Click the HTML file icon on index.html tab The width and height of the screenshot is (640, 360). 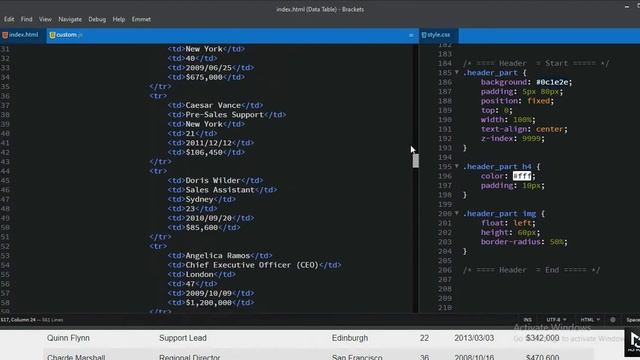click(x=5, y=35)
